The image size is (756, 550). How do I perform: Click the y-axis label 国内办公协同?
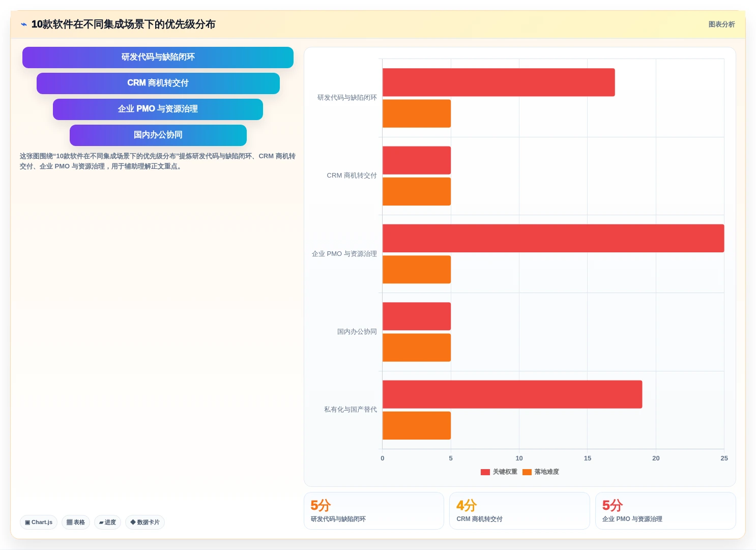pyautogui.click(x=357, y=332)
